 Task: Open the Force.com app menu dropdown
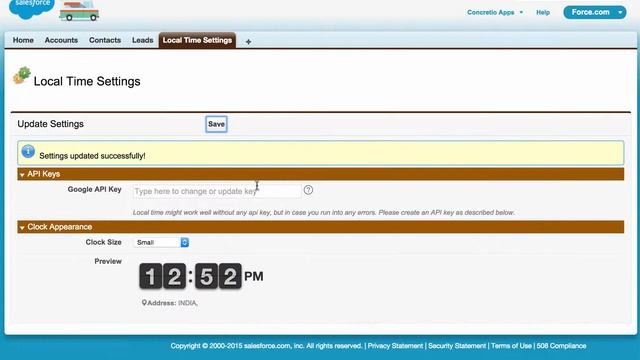point(595,12)
